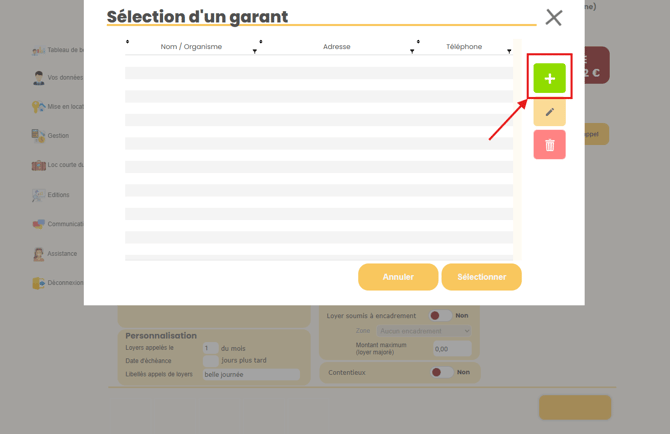Click the pencil edit guarantor button
The image size is (670, 434).
pyautogui.click(x=549, y=112)
